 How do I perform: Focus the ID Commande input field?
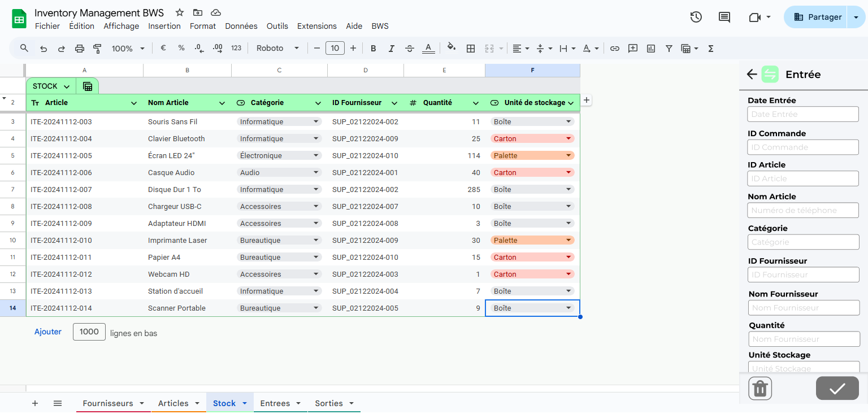803,147
